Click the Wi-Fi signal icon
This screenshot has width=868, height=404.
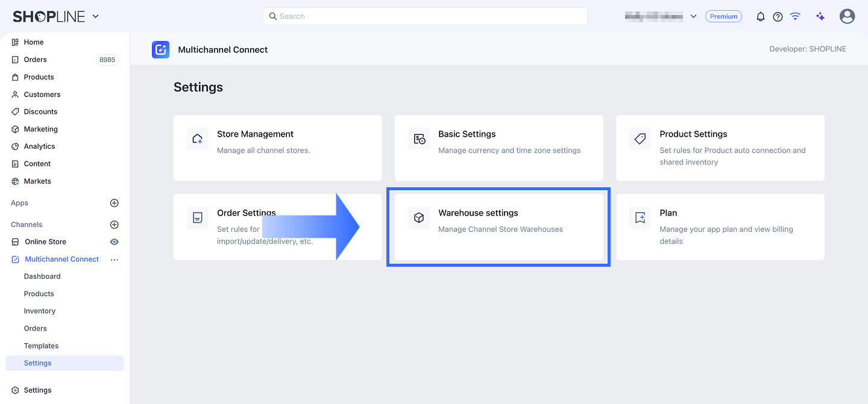point(796,16)
